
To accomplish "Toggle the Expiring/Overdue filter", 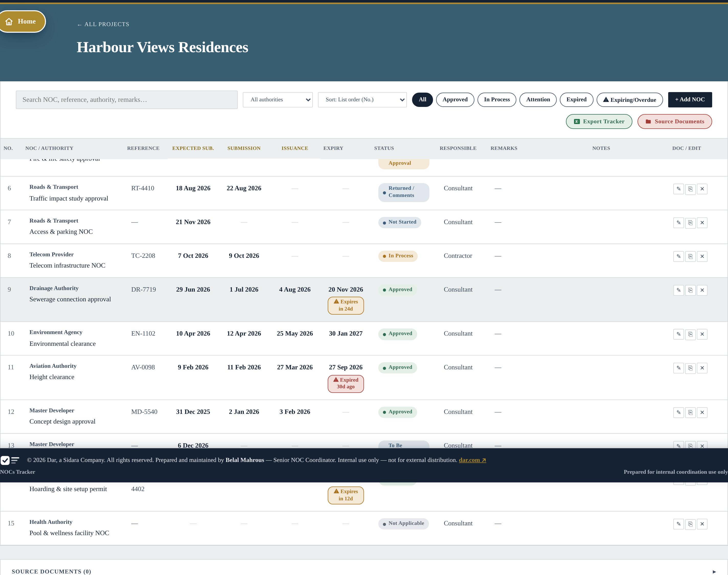I will (x=629, y=100).
